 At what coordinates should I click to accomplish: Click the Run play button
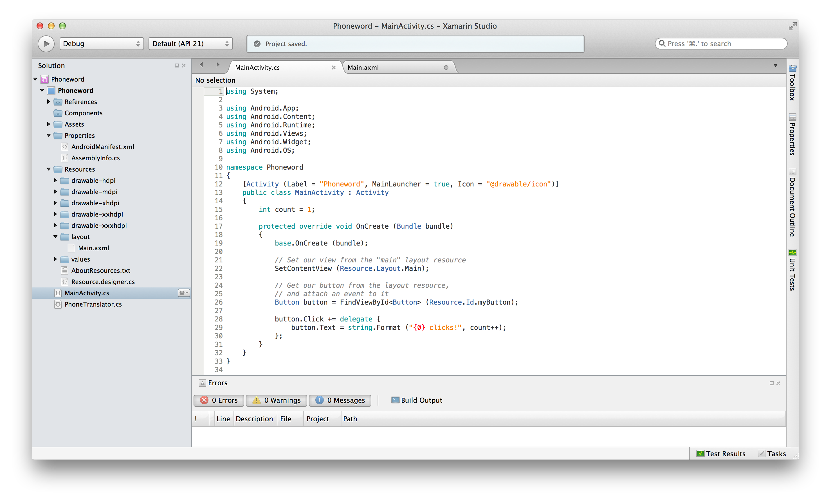[46, 44]
